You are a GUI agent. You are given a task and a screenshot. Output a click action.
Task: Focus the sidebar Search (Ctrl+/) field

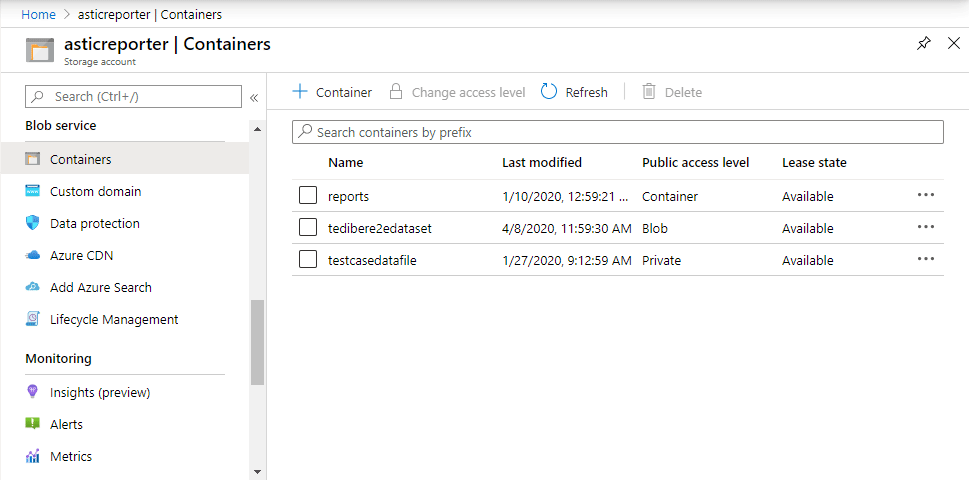133,96
